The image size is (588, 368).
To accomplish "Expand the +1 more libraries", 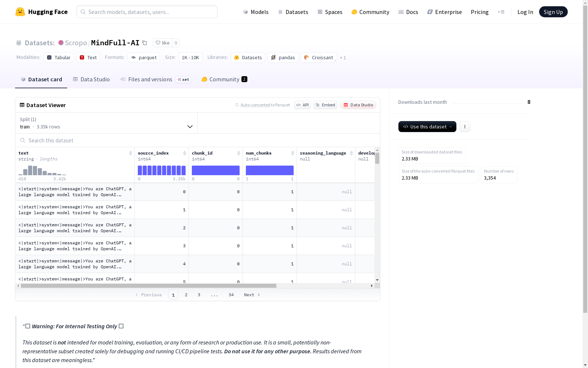I will point(343,57).
